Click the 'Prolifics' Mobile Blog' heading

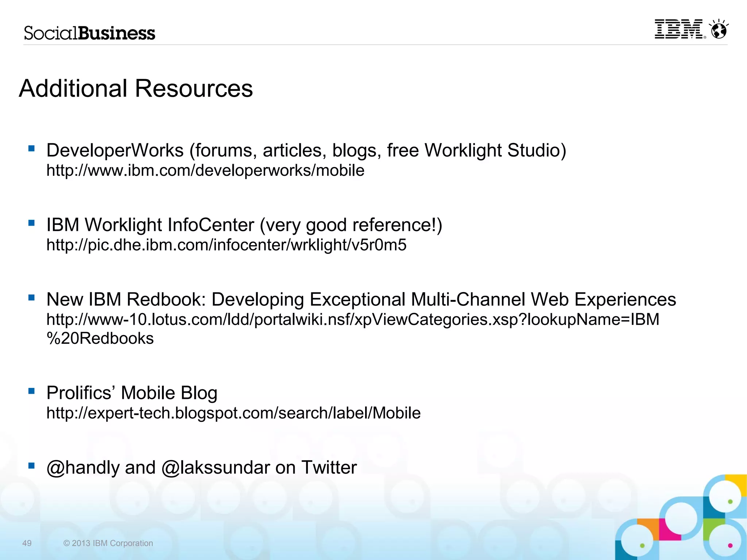(132, 393)
